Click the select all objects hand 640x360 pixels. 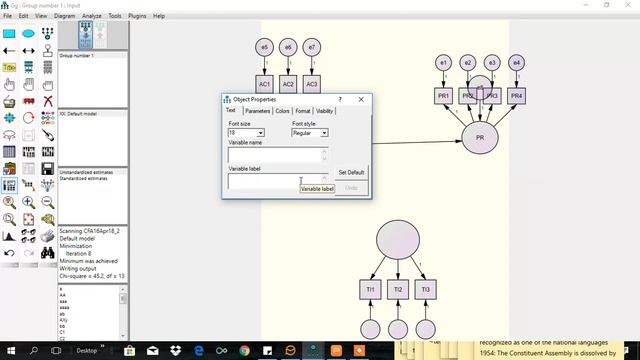(28, 84)
